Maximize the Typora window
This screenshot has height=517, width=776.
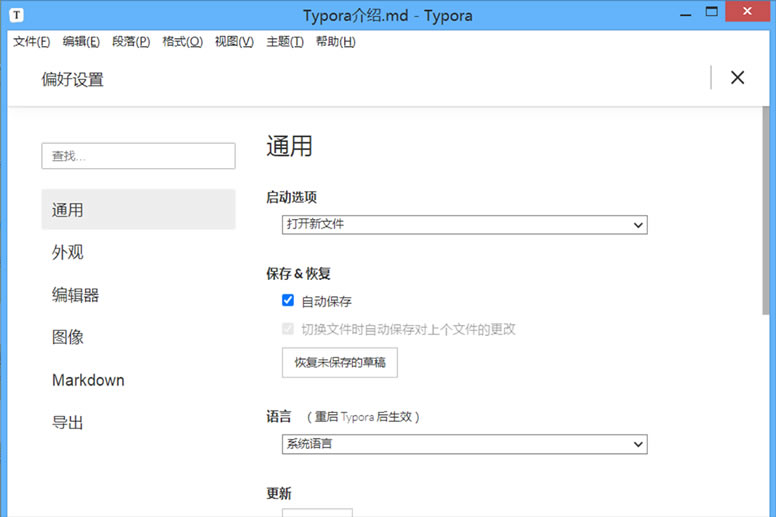712,12
